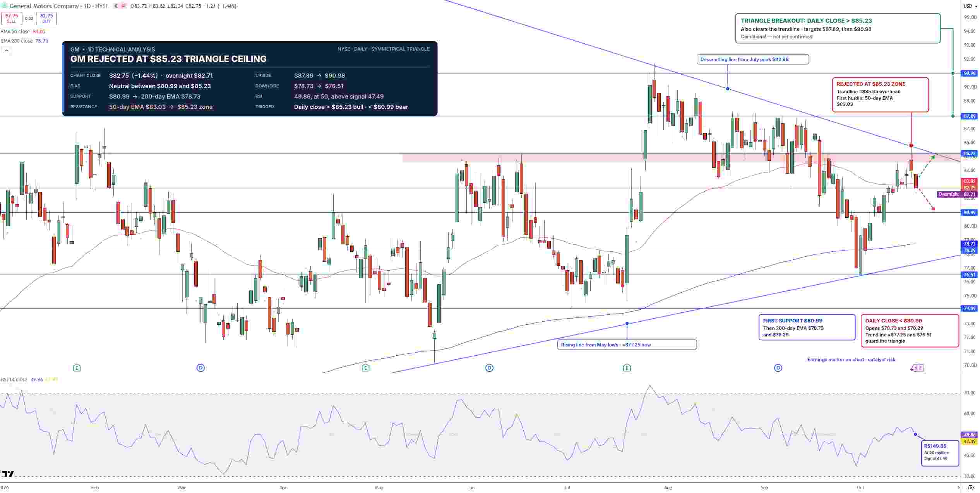The height and width of the screenshot is (493, 980).
Task: Open time axis settings hexagon icon
Action: (971, 488)
